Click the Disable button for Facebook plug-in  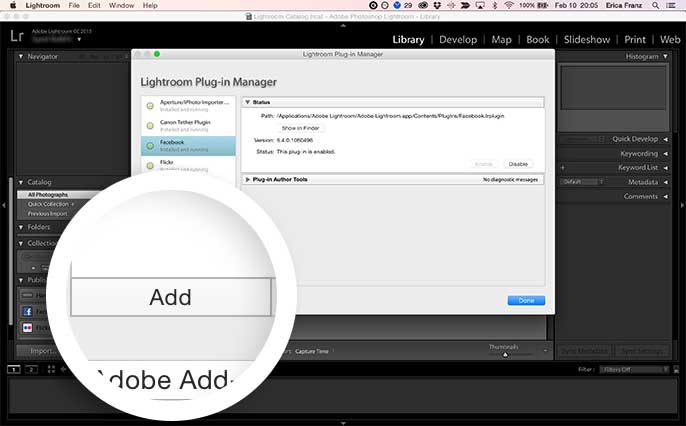(x=518, y=164)
